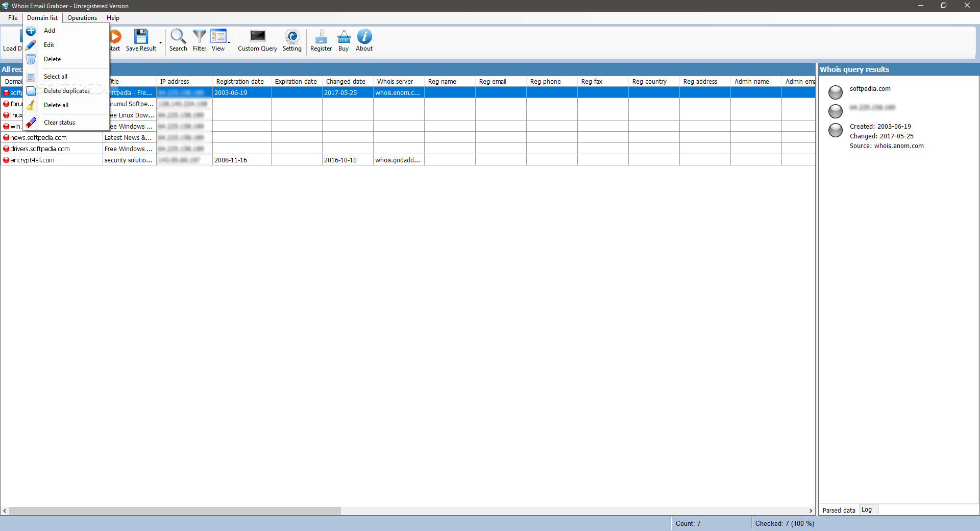Open the Filter funnel tool

[x=200, y=40]
